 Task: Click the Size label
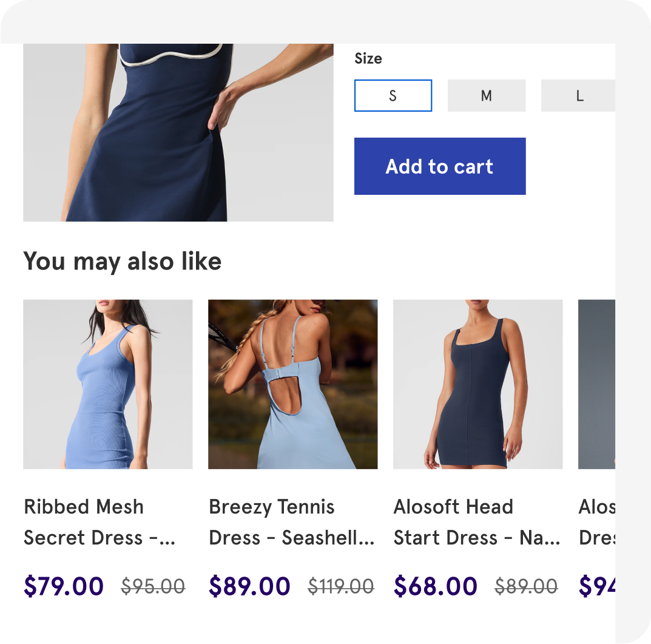click(368, 59)
